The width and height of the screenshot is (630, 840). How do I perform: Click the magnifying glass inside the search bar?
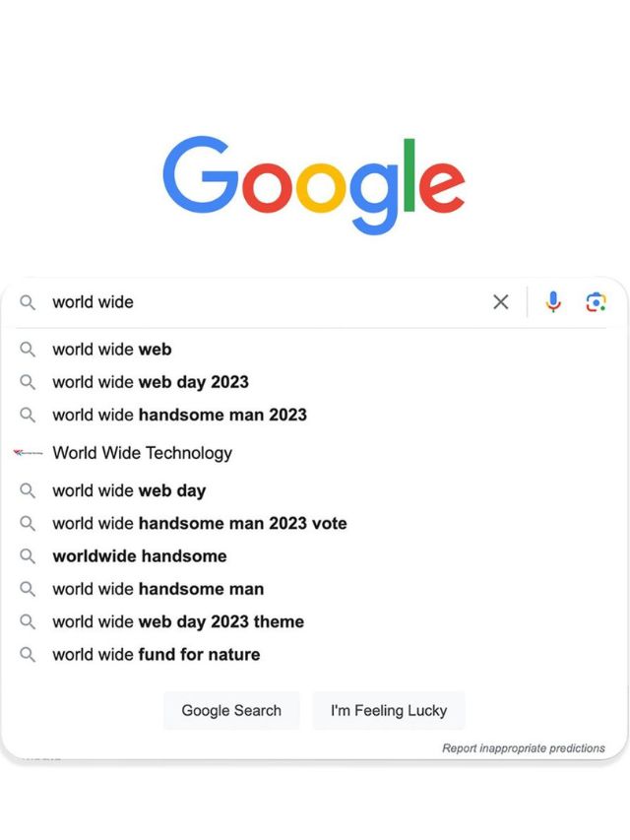(x=30, y=302)
